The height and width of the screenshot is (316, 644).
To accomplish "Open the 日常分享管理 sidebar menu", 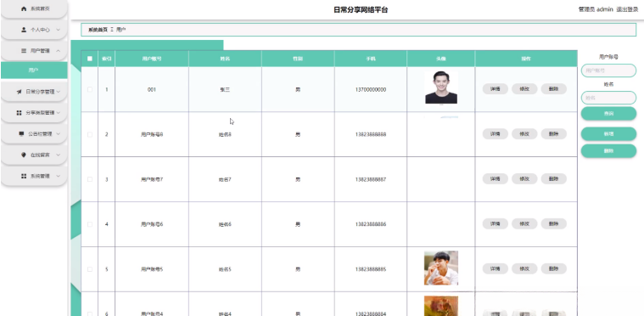I will [34, 92].
